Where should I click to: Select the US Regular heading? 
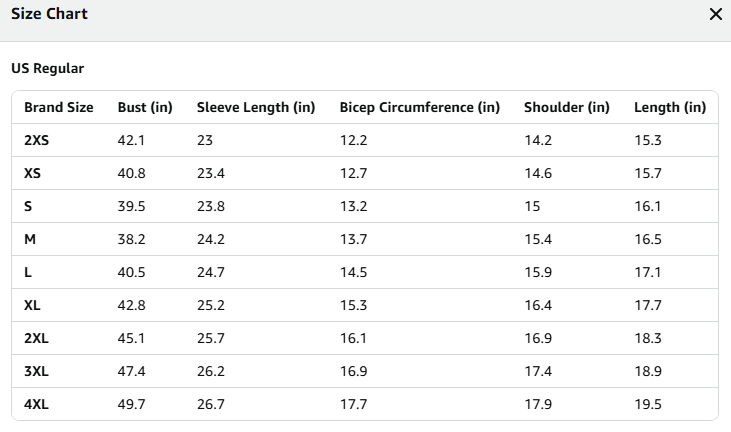[48, 69]
